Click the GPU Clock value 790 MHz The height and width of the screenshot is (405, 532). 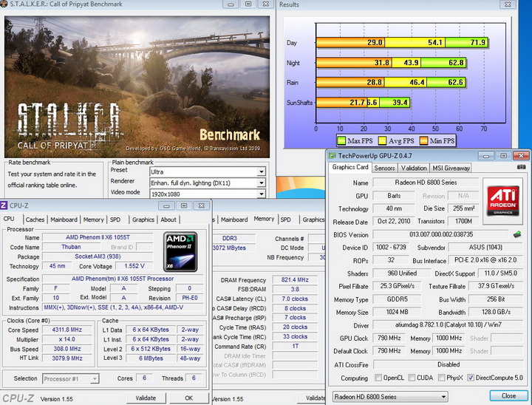coord(389,338)
